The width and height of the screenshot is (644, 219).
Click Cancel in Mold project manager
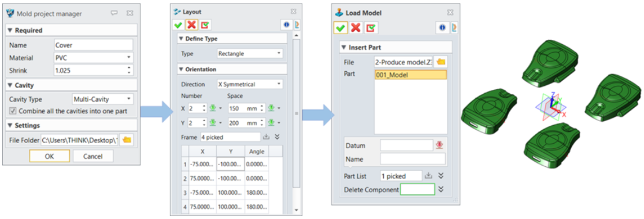pos(93,156)
